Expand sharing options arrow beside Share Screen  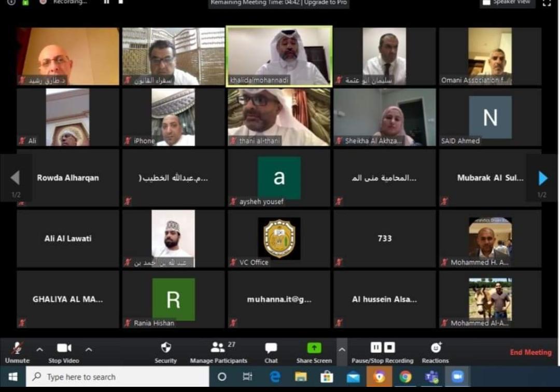(x=342, y=349)
